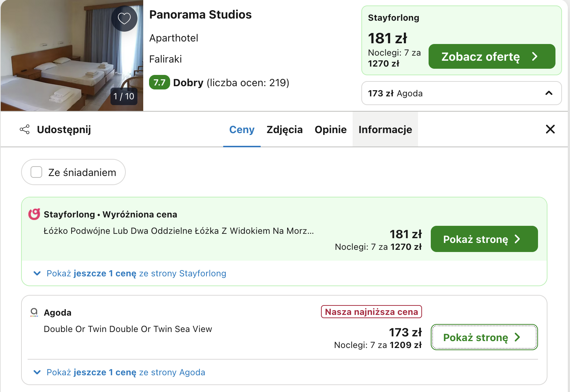Tick the Ze śniadaniem checkbox

pos(36,172)
